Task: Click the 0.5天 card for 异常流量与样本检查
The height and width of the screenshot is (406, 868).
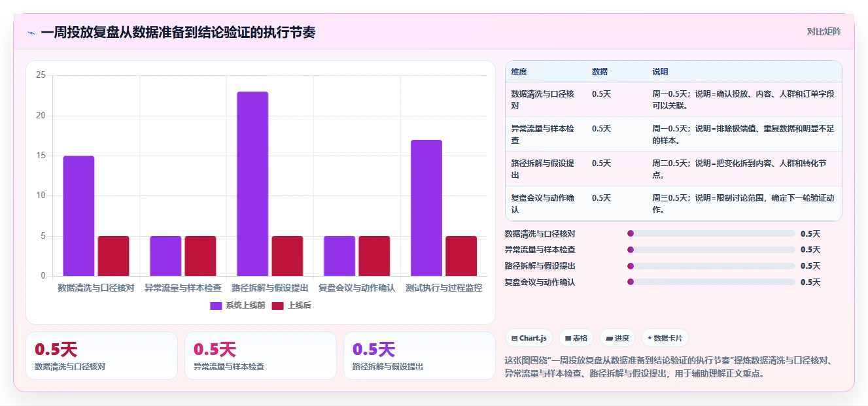Action: 260,356
